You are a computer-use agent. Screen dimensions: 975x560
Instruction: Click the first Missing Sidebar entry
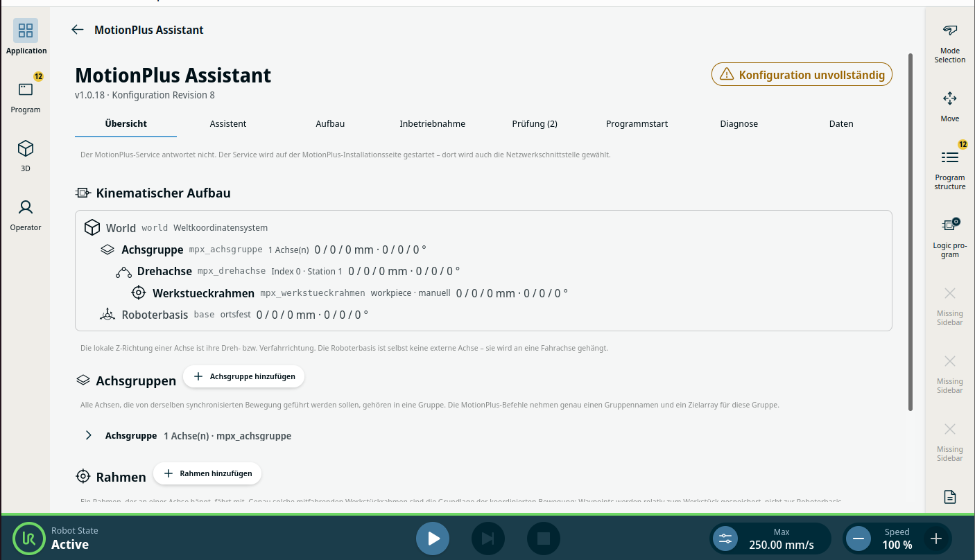[x=950, y=306]
